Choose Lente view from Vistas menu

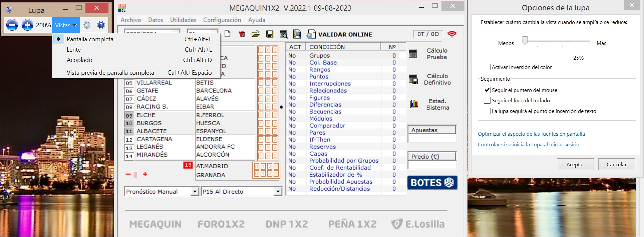coord(136,49)
